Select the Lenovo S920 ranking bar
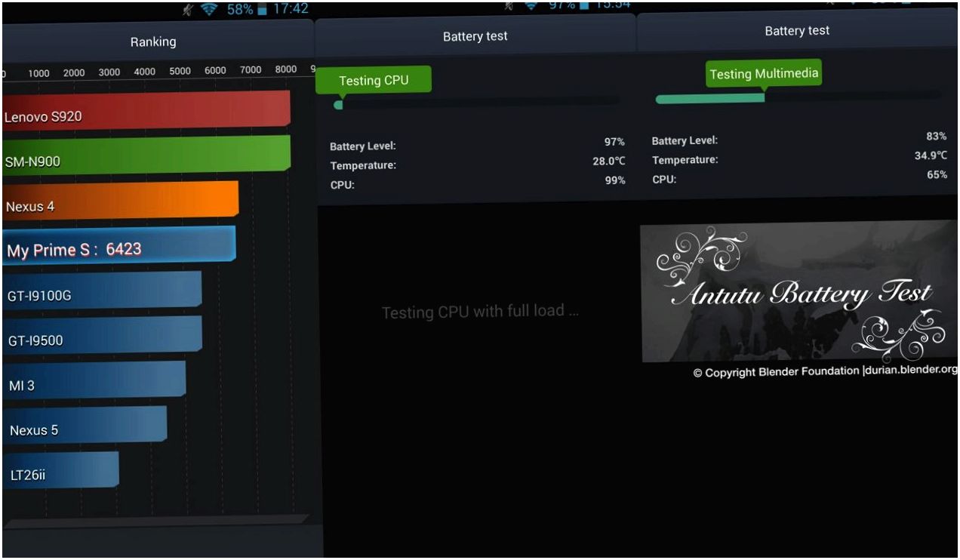This screenshot has width=960, height=560. coord(146,110)
